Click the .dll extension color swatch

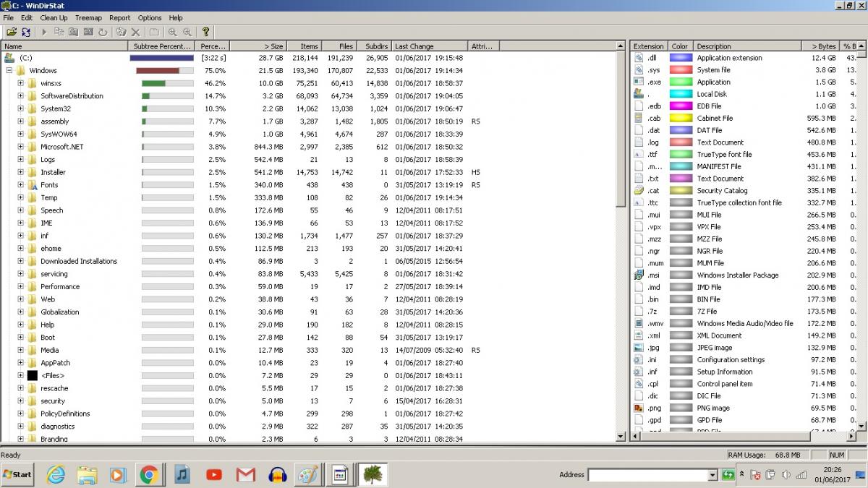pos(681,58)
